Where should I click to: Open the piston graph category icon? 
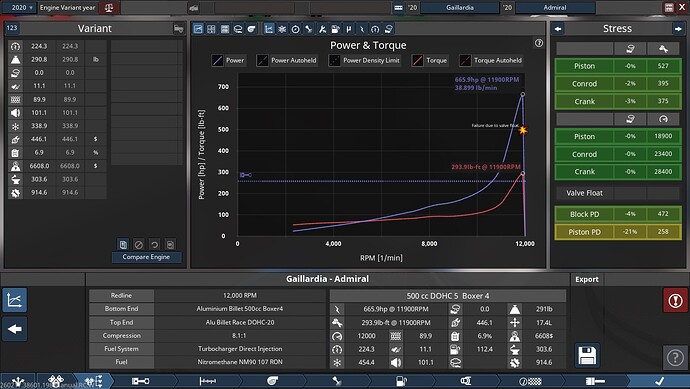[238, 29]
